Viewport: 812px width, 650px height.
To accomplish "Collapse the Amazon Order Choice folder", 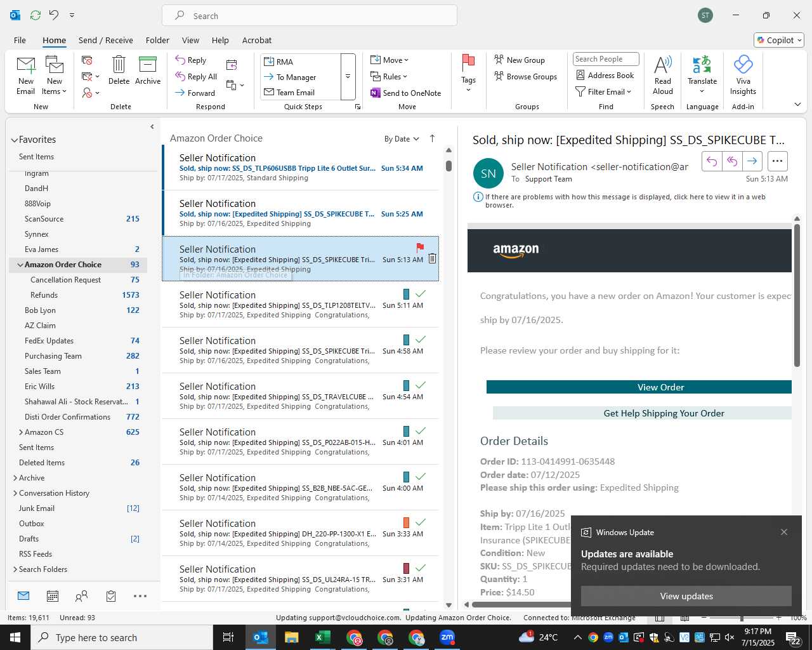I will [x=20, y=265].
